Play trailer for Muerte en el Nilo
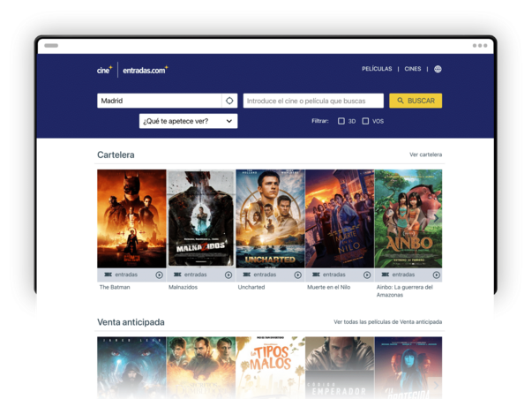The width and height of the screenshot is (532, 399). tap(367, 275)
